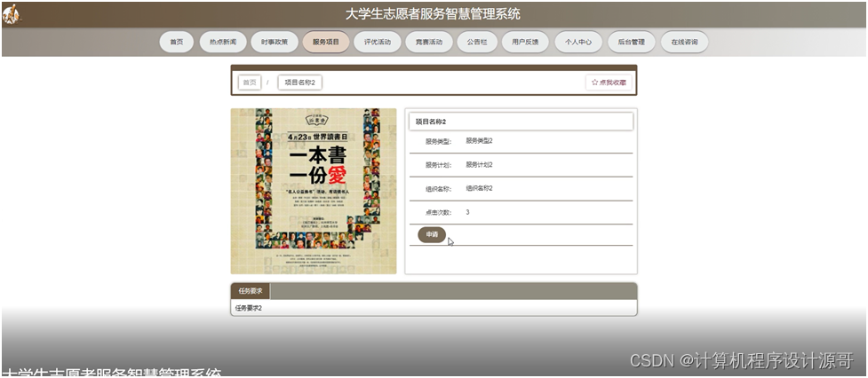The height and width of the screenshot is (378, 868).
Task: Click the 服务类型2 value
Action: click(480, 141)
